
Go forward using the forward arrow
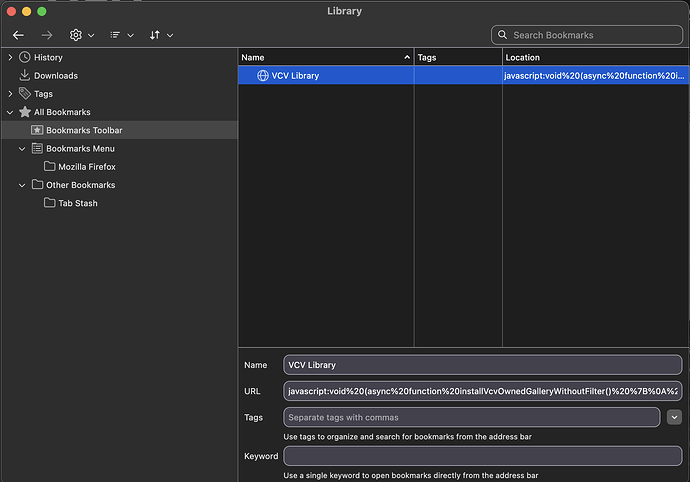click(47, 35)
